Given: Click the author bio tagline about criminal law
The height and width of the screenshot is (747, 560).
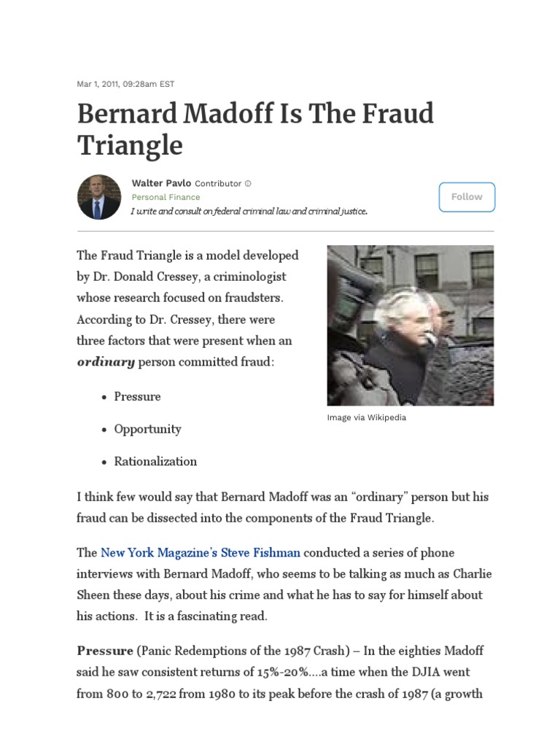Looking at the screenshot, I should 249,212.
